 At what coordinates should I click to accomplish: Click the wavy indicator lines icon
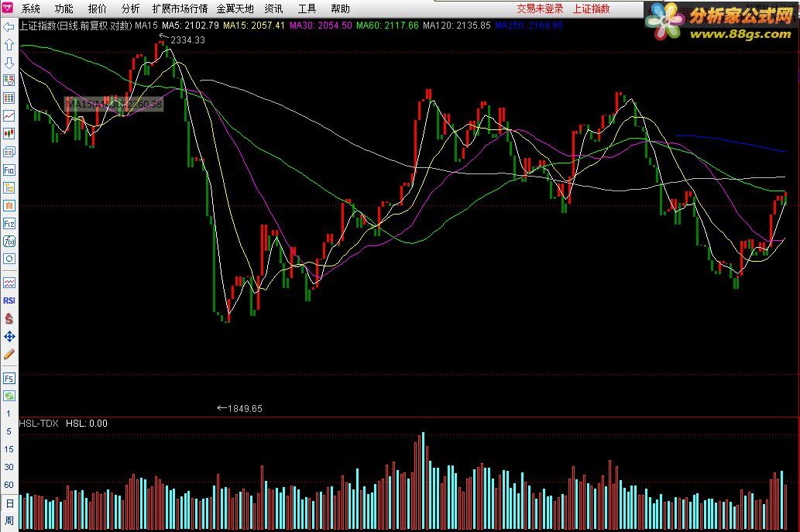pyautogui.click(x=9, y=283)
